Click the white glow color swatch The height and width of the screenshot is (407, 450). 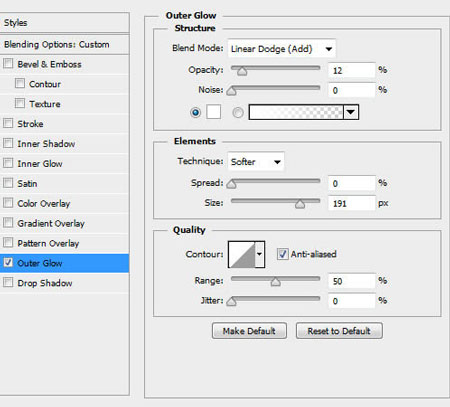point(213,112)
